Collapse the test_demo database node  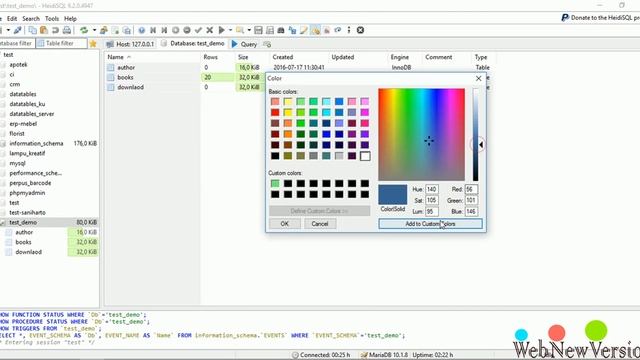[2, 222]
